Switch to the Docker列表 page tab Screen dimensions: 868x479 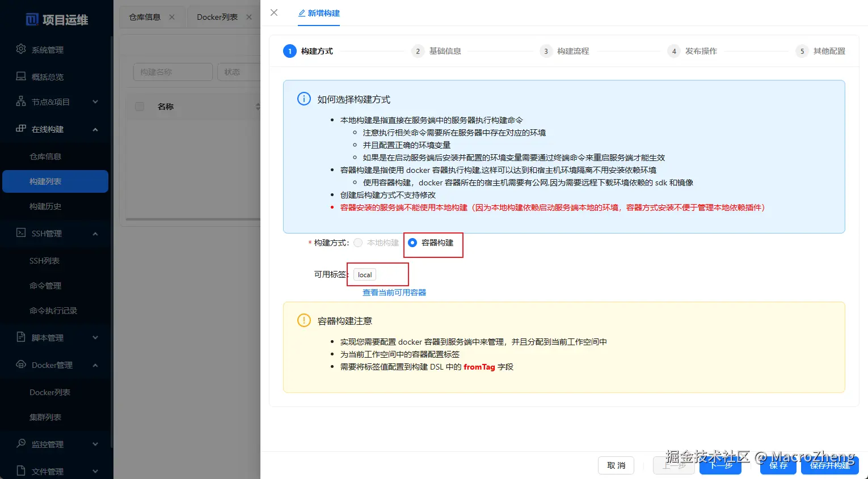pyautogui.click(x=217, y=17)
